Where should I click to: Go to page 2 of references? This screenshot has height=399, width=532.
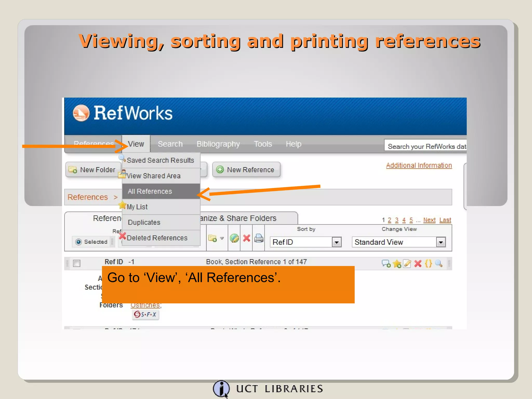pos(389,220)
